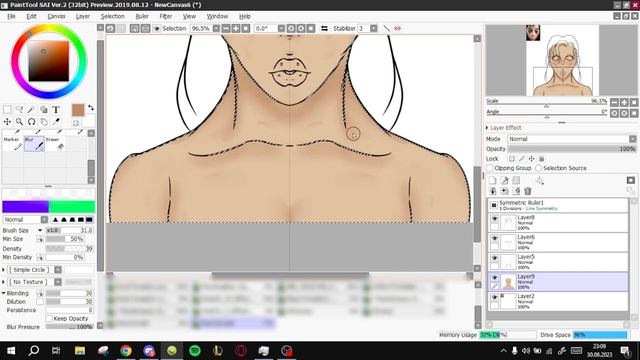Toggle the Dilution pressure checkbox
640x360 pixels.
coord(40,302)
